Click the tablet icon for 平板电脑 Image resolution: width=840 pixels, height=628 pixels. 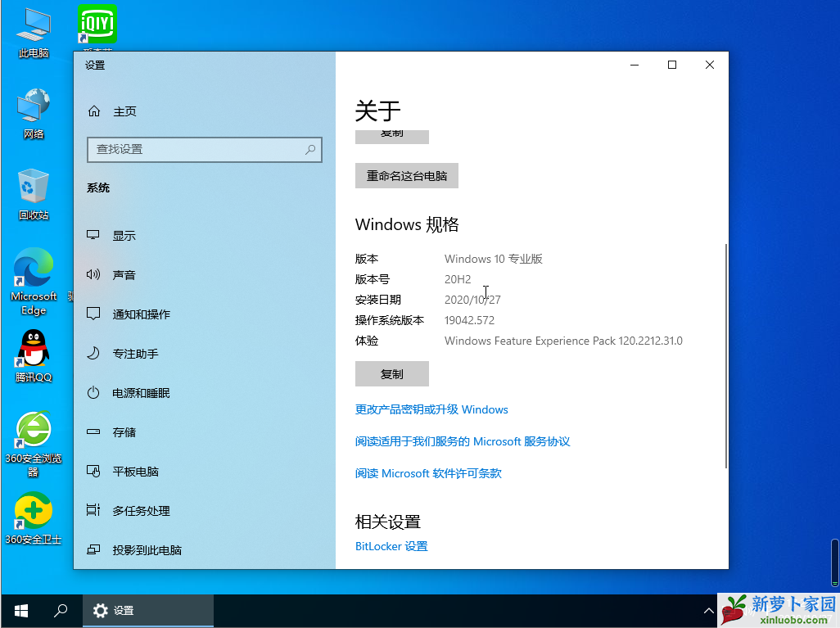(93, 471)
